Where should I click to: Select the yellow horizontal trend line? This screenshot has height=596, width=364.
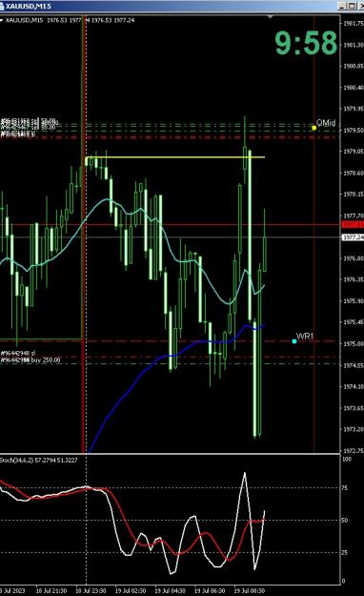click(x=175, y=157)
